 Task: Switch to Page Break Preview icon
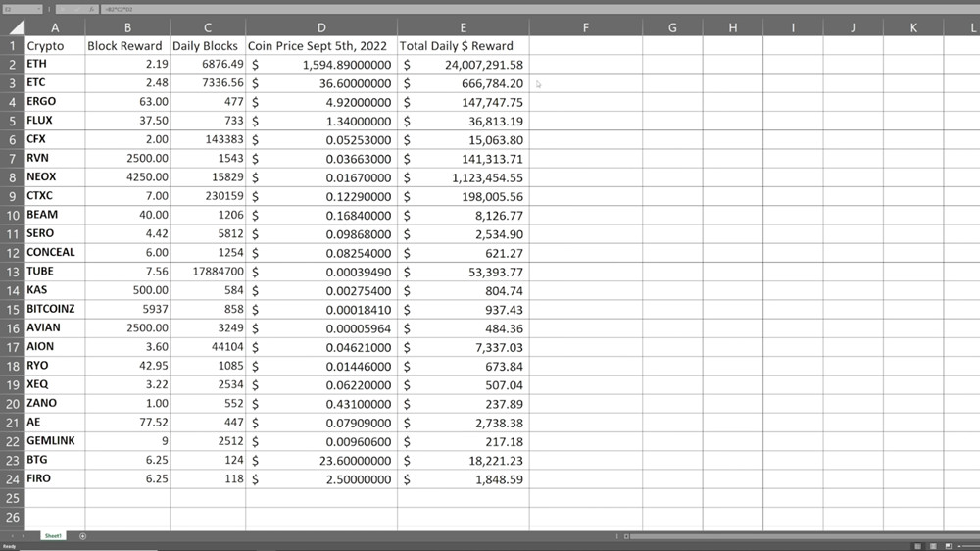pyautogui.click(x=947, y=546)
